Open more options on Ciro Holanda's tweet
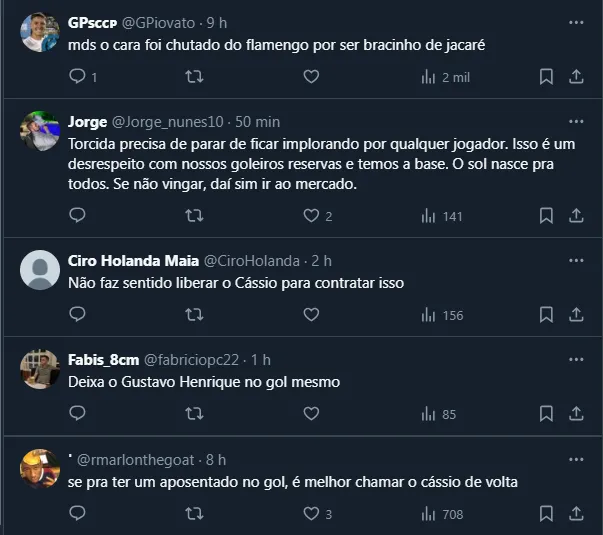This screenshot has height=535, width=603. tap(576, 261)
